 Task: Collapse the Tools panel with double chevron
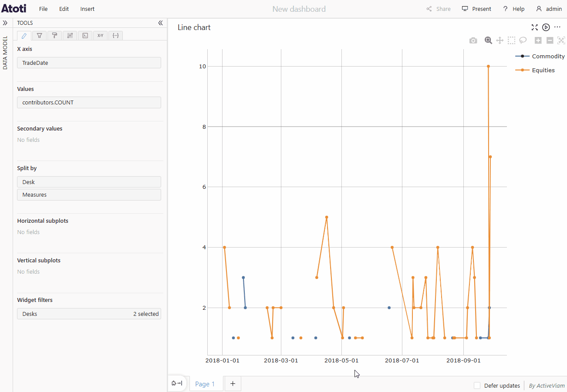point(160,23)
